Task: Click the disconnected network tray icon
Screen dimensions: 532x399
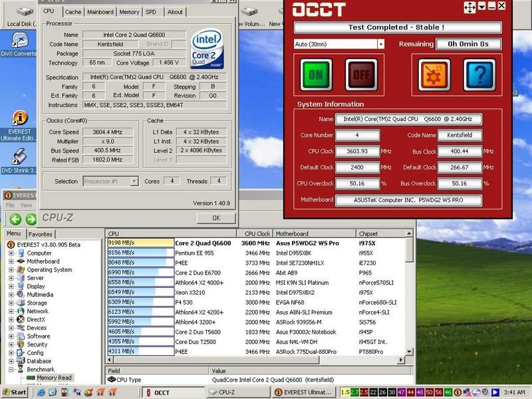Action: [x=467, y=392]
